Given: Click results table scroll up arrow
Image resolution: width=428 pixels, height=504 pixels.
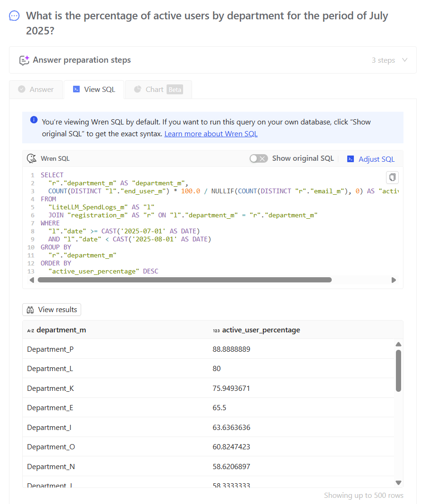Looking at the screenshot, I should [398, 344].
